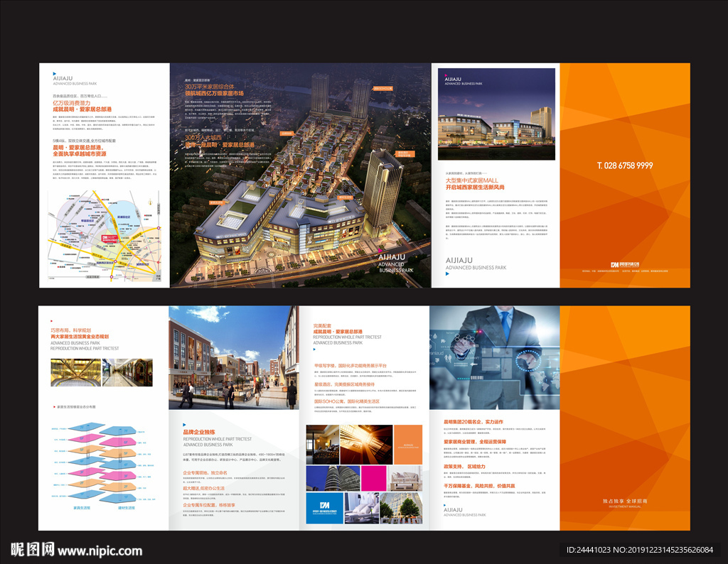This screenshot has height=564, width=728.
Task: Click the heading 品牌企业独栋
Action: click(x=199, y=432)
